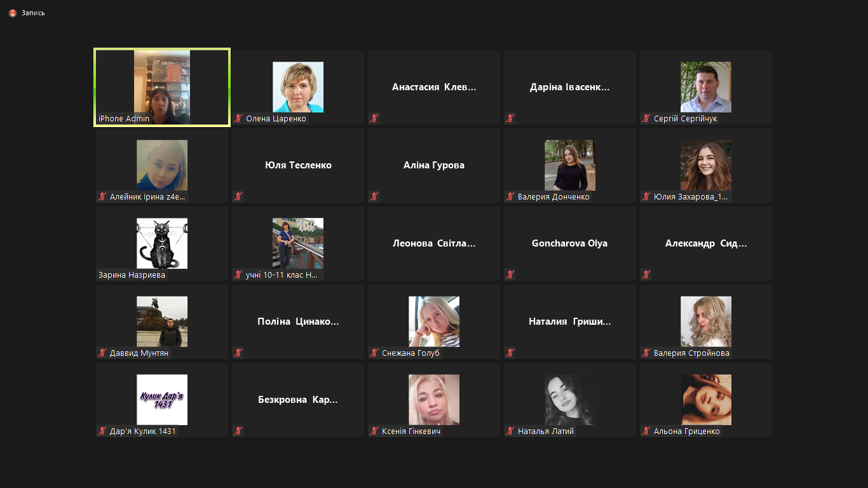The width and height of the screenshot is (868, 488).
Task: Click Снежана Голуб's profile photo
Action: (x=434, y=322)
